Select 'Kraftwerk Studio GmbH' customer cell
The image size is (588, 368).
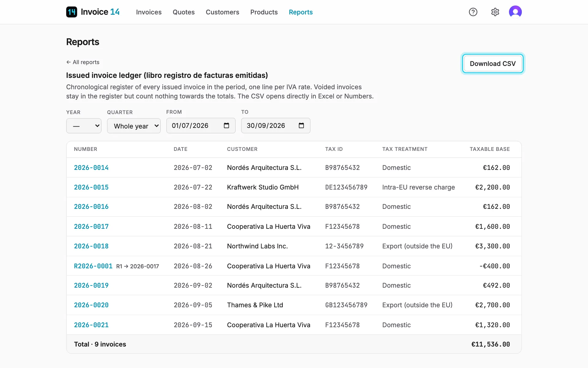pos(263,187)
